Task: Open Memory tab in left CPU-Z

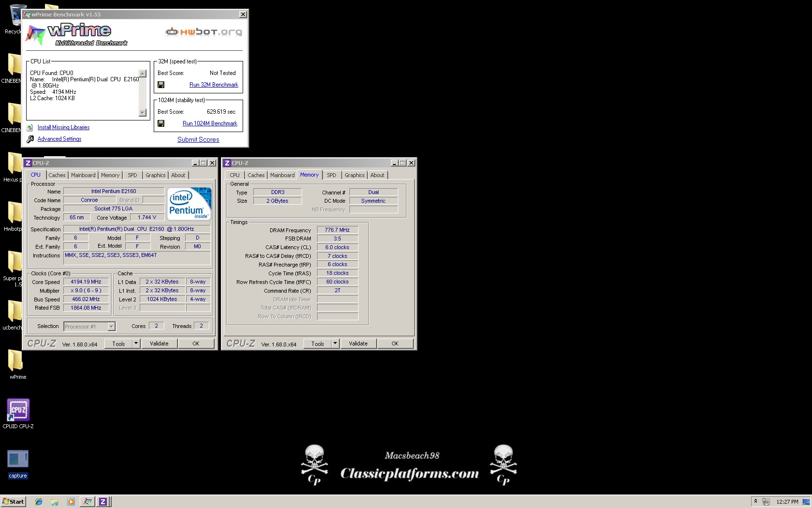Action: coord(110,175)
